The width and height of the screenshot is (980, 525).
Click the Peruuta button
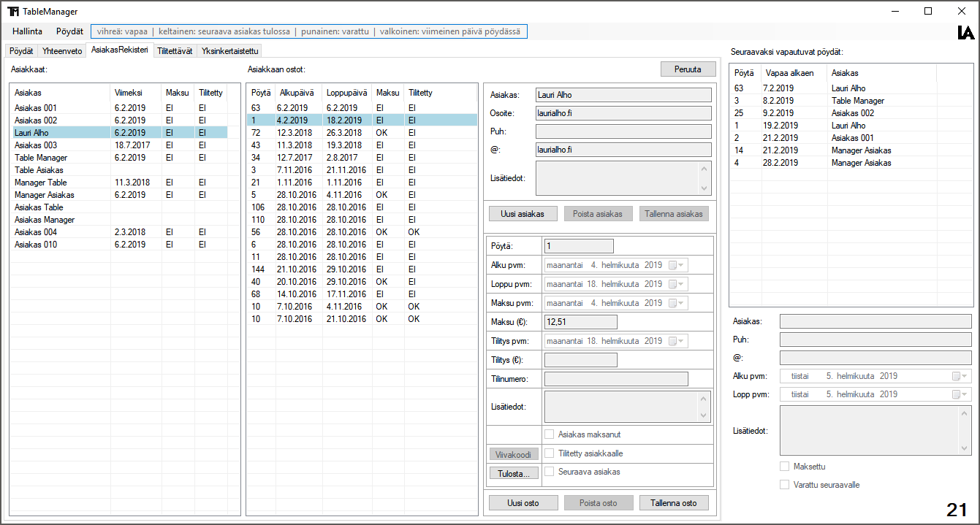pyautogui.click(x=688, y=69)
